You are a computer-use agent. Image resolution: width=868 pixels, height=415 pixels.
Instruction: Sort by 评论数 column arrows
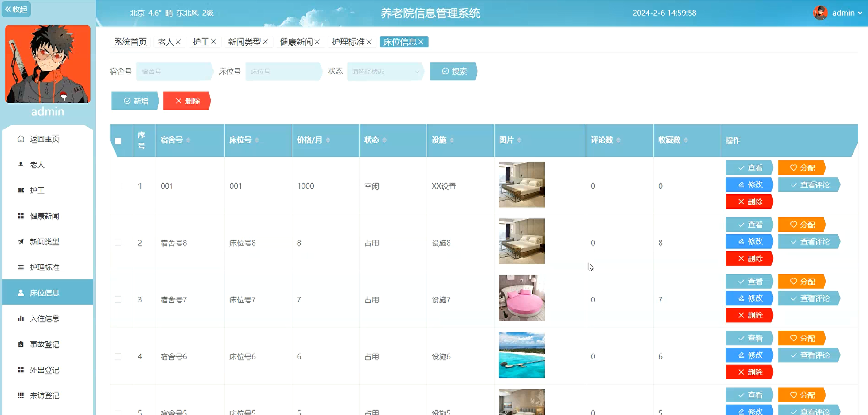coord(618,140)
